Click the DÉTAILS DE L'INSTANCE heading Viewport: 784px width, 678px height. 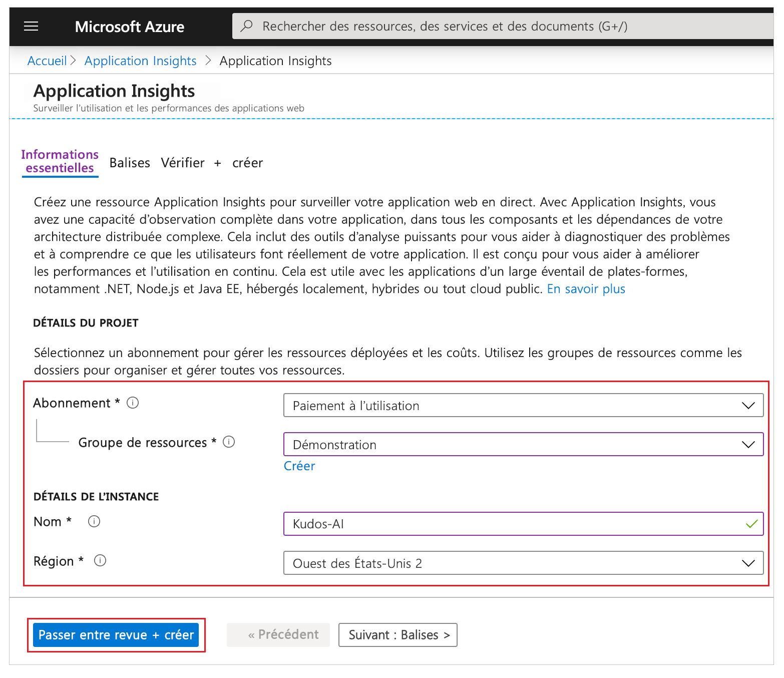tap(96, 497)
